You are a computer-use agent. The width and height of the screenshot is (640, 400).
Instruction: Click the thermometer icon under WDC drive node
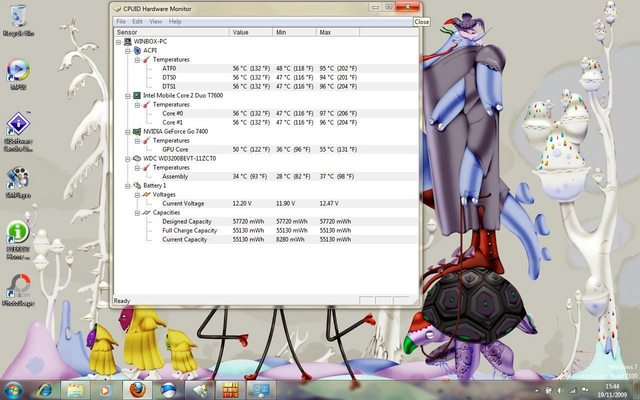(x=146, y=168)
